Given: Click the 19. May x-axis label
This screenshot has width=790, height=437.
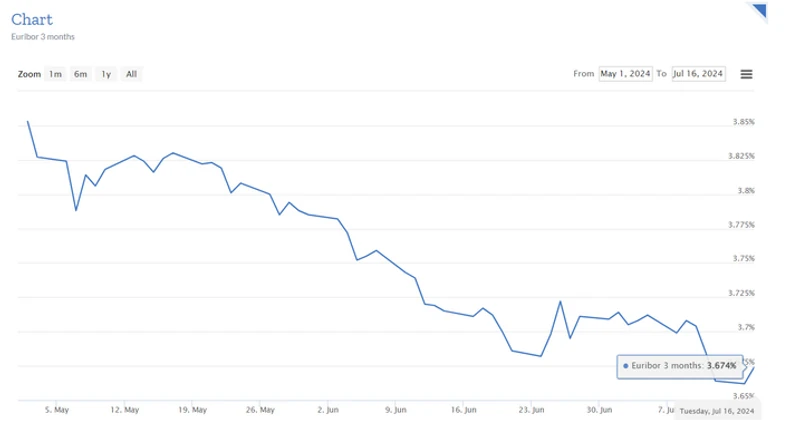Looking at the screenshot, I should [192, 409].
